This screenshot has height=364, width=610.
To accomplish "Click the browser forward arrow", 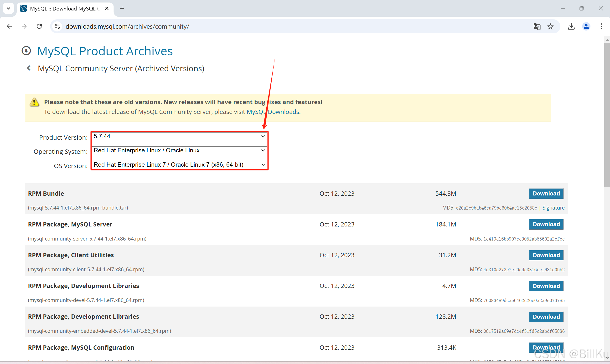I will [24, 26].
